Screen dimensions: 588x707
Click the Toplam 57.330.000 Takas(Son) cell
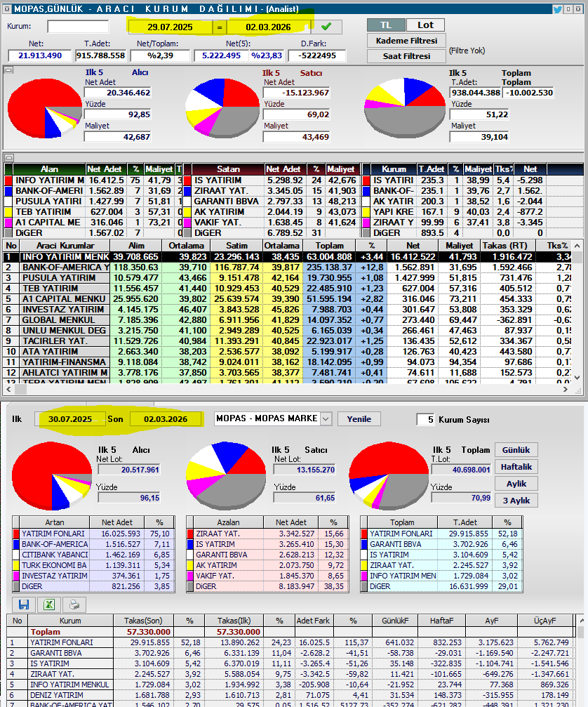(x=143, y=632)
